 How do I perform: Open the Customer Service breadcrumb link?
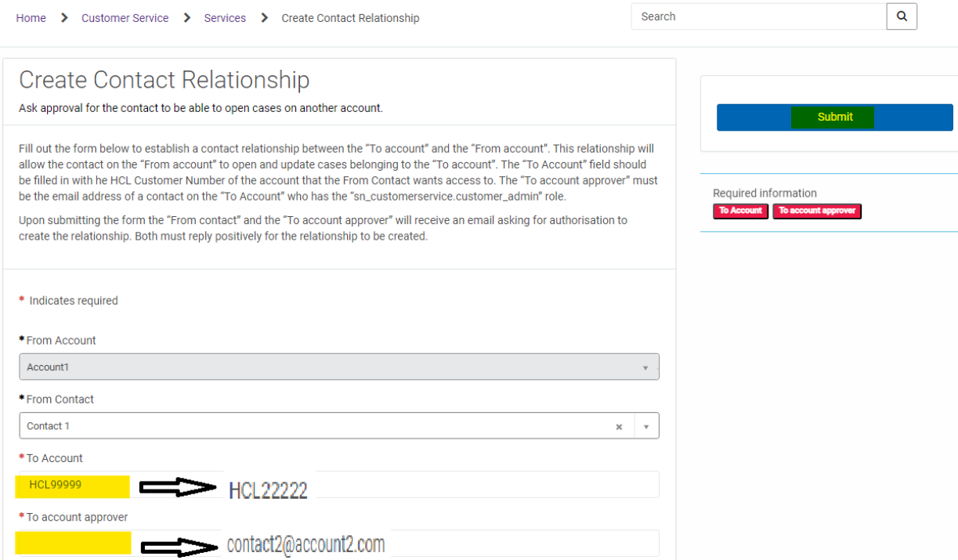click(x=125, y=18)
